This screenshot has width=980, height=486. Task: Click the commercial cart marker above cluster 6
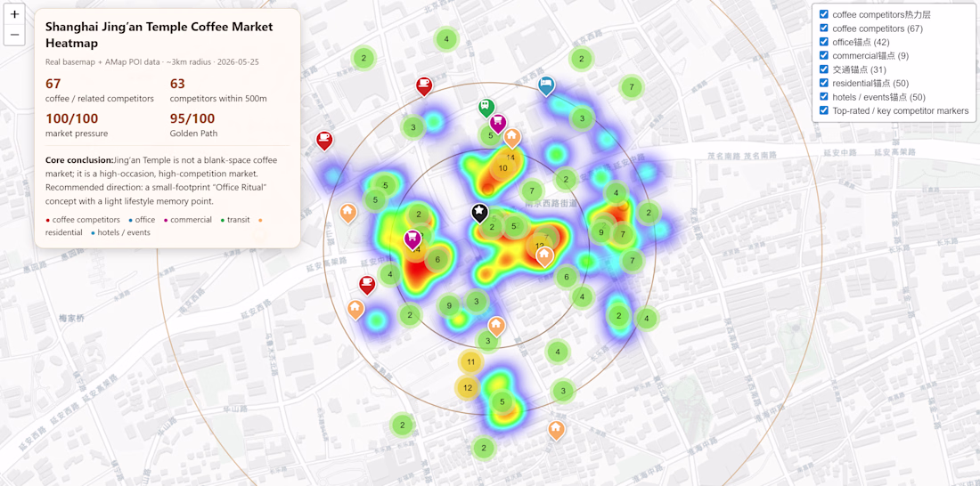(412, 239)
